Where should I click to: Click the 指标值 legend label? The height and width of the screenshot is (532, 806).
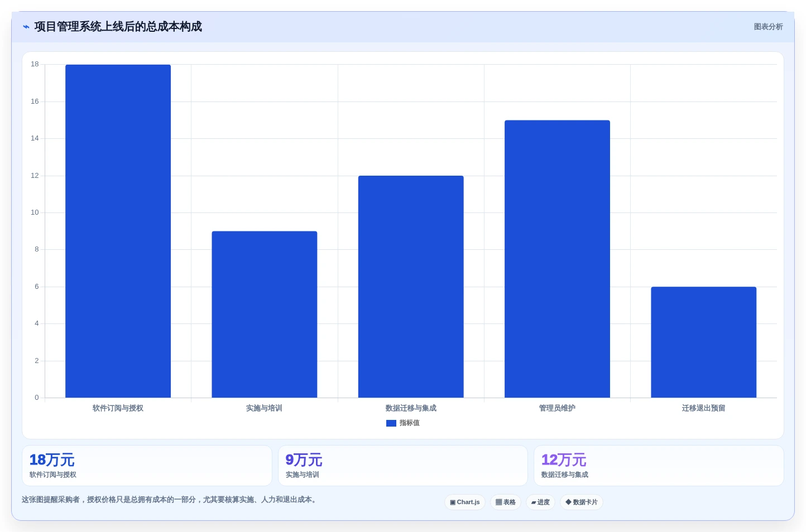410,423
